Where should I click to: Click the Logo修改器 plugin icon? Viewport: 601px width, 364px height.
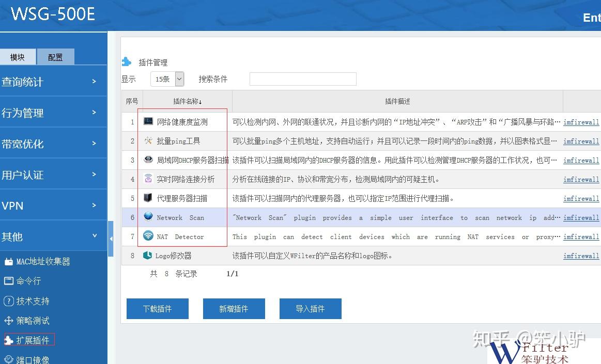148,255
